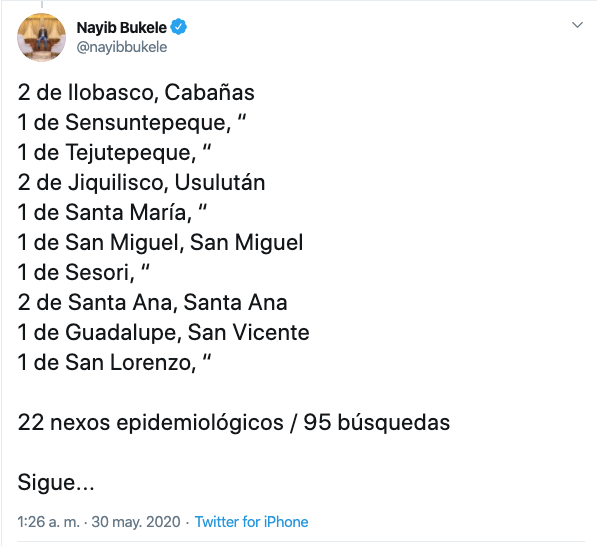The height and width of the screenshot is (546, 597).
Task: Click the '1 de Santa María' line
Action: click(112, 212)
